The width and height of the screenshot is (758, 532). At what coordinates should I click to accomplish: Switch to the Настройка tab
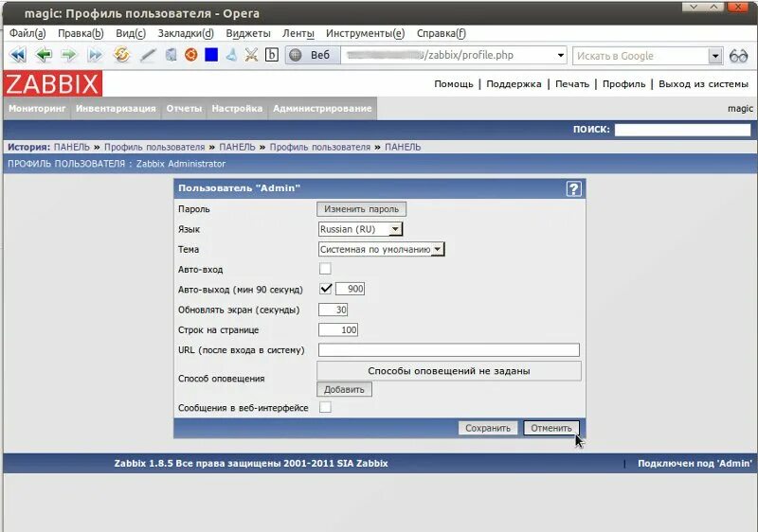[x=237, y=109]
